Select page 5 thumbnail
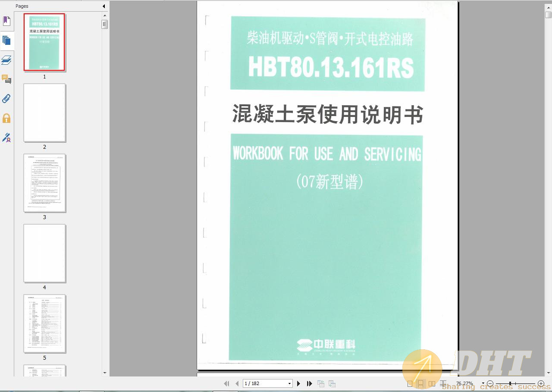Image resolution: width=552 pixels, height=392 pixels. coord(44,323)
